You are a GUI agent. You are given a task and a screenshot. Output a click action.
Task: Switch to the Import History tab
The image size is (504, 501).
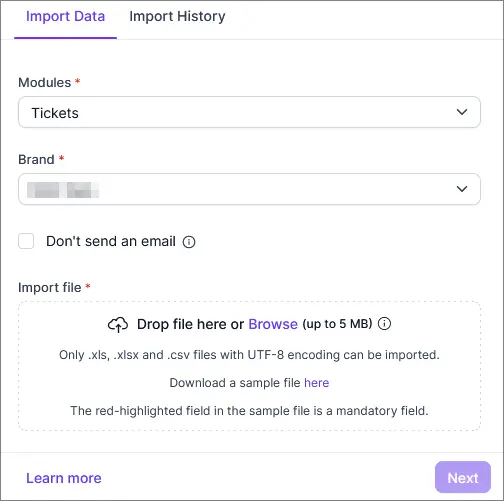point(177,16)
